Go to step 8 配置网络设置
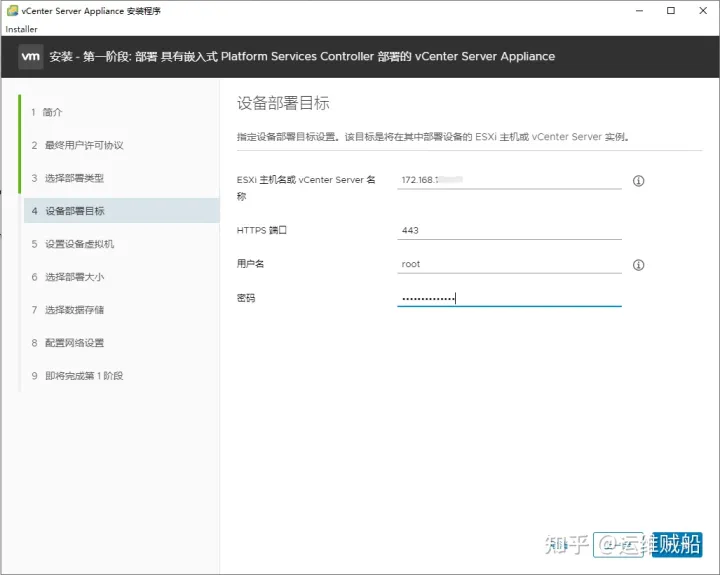Screen dimensions: 720x575 [x=73, y=343]
